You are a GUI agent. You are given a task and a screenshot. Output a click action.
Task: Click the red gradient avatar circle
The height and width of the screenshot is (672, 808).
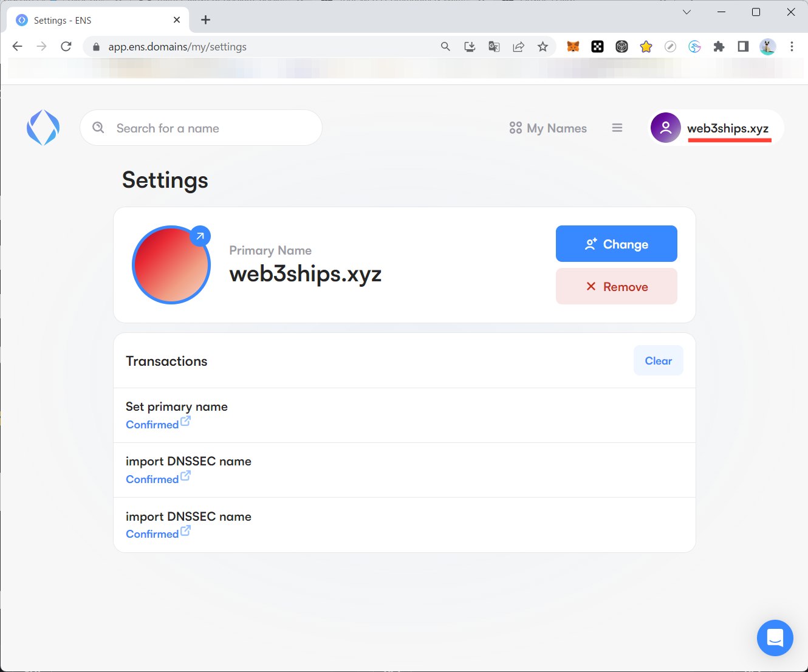[x=171, y=266]
